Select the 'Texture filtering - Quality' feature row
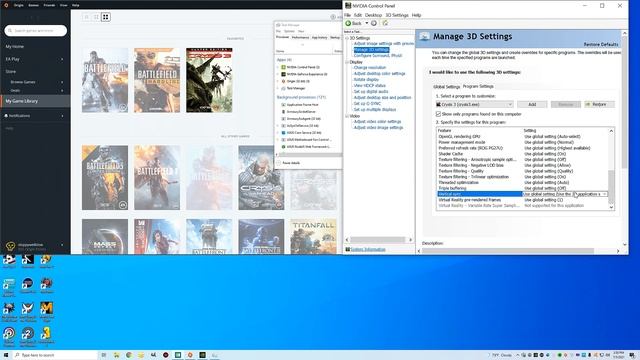 tap(522, 171)
